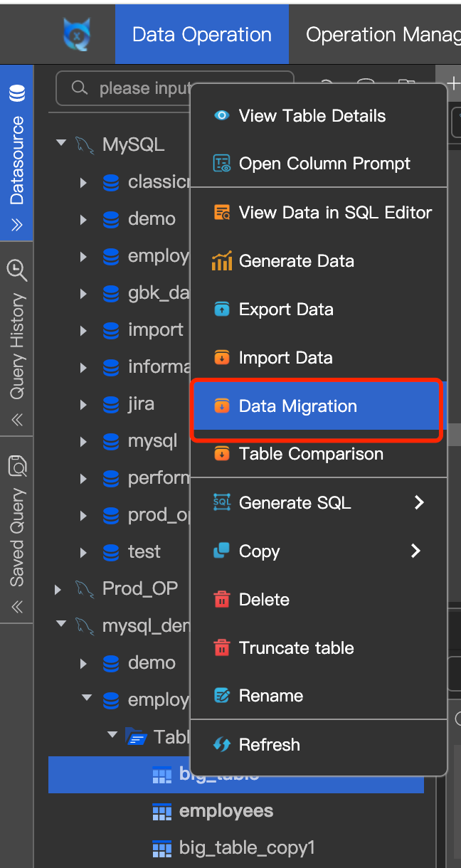Click the Refresh arrows icon

tap(222, 745)
